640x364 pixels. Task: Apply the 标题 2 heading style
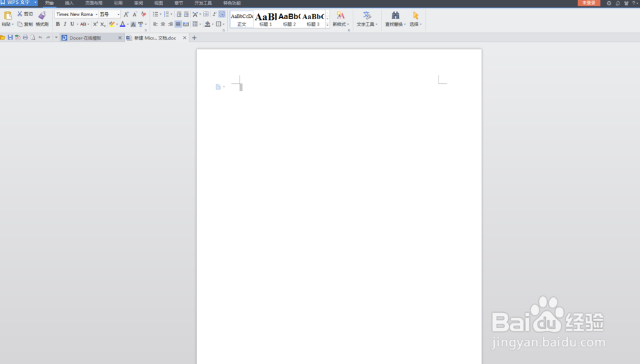click(x=289, y=19)
